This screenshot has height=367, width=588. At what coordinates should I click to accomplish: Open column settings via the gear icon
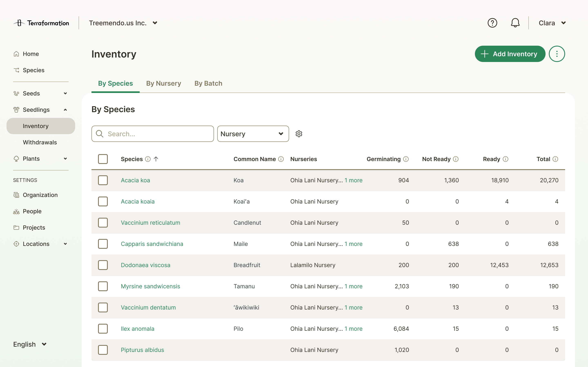click(x=299, y=134)
